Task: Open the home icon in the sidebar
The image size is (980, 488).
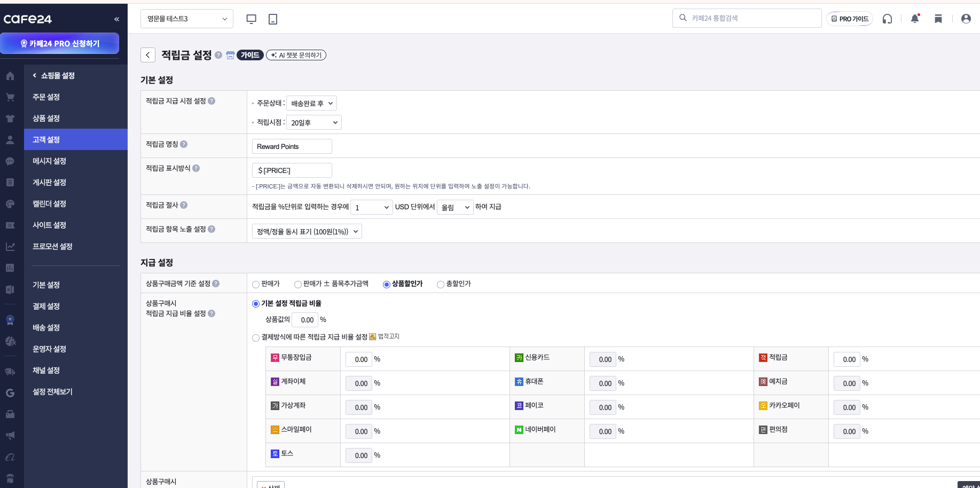Action: coord(10,76)
